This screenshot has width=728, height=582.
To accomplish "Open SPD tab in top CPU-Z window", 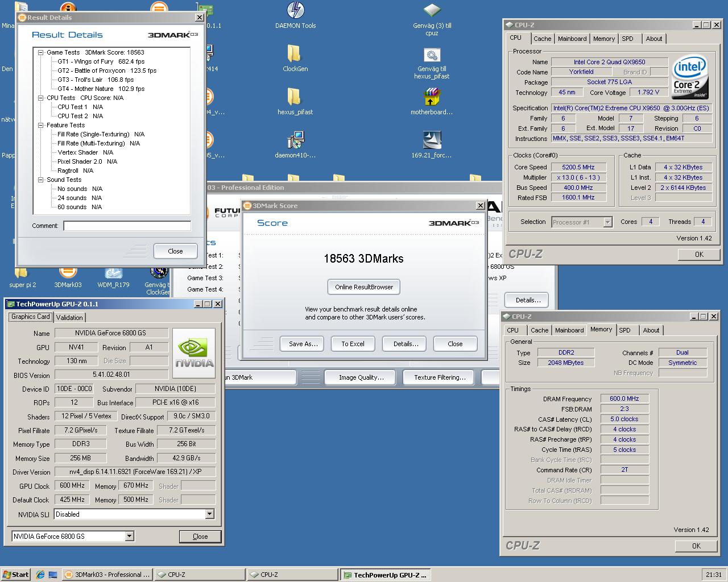I will 627,39.
